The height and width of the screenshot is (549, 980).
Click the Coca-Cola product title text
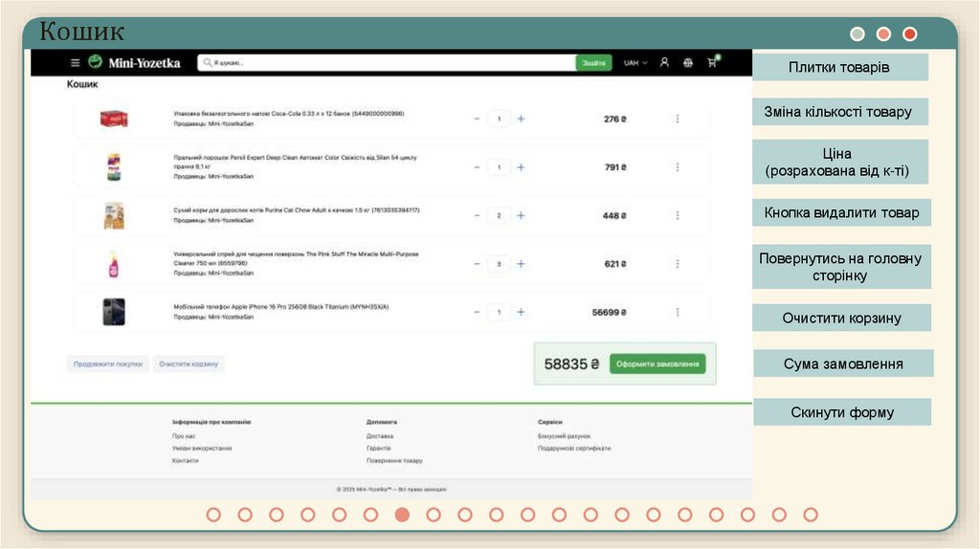tap(289, 114)
